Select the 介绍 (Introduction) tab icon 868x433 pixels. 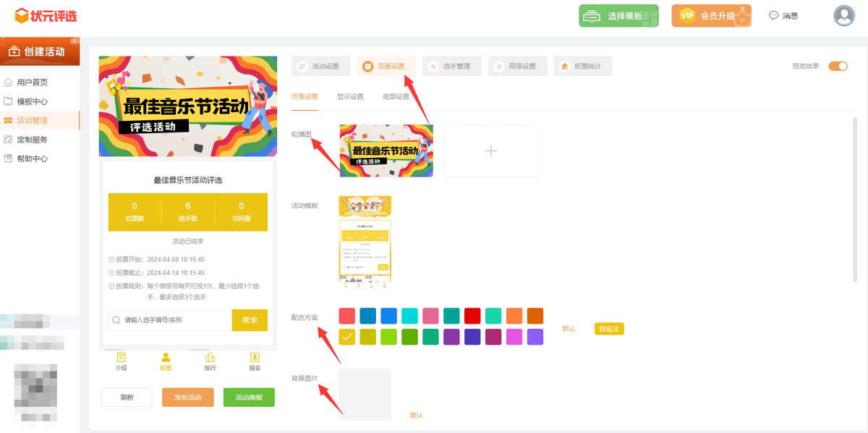pyautogui.click(x=121, y=358)
